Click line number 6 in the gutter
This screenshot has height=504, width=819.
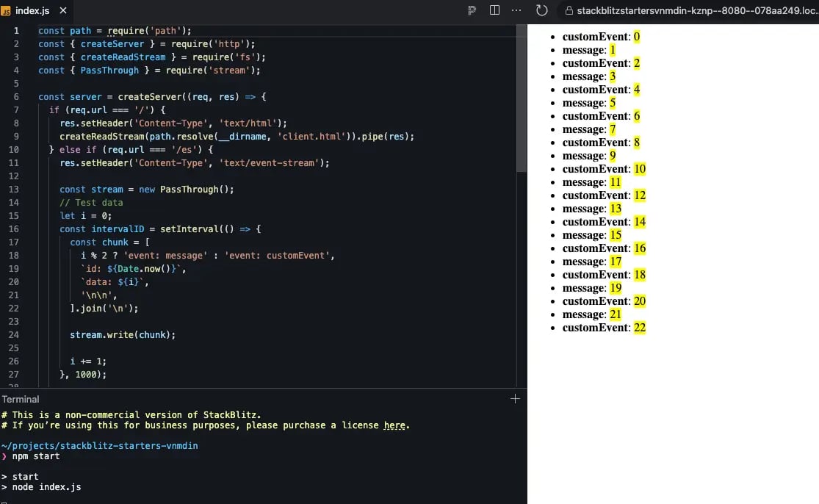click(x=16, y=97)
